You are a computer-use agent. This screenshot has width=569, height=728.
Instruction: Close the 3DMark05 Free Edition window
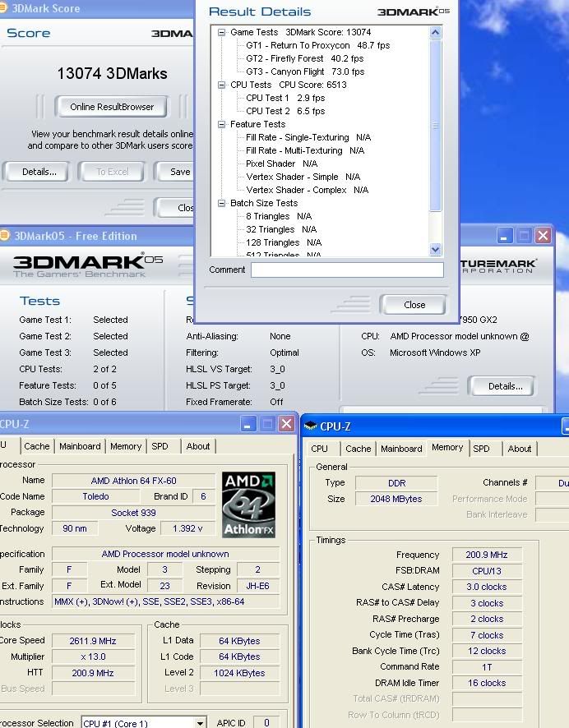coord(543,235)
